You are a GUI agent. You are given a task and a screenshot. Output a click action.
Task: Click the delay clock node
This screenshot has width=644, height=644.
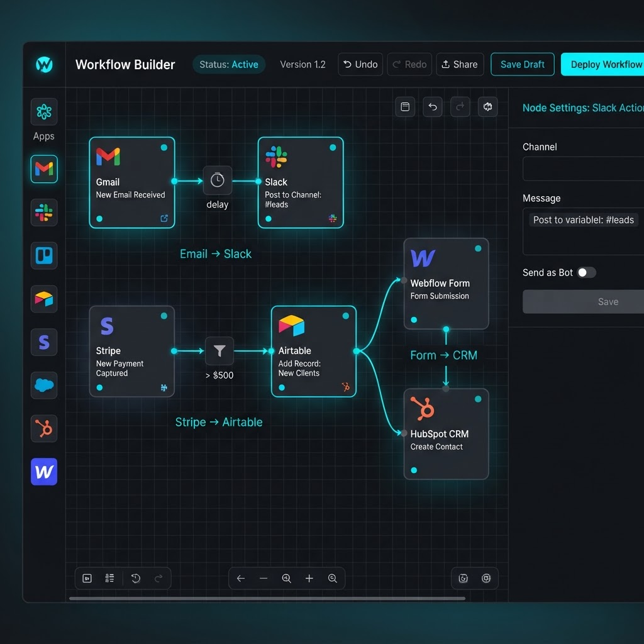[217, 180]
